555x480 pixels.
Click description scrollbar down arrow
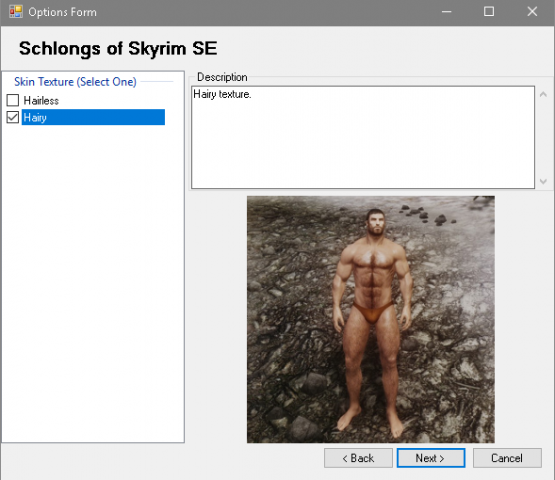[x=543, y=181]
